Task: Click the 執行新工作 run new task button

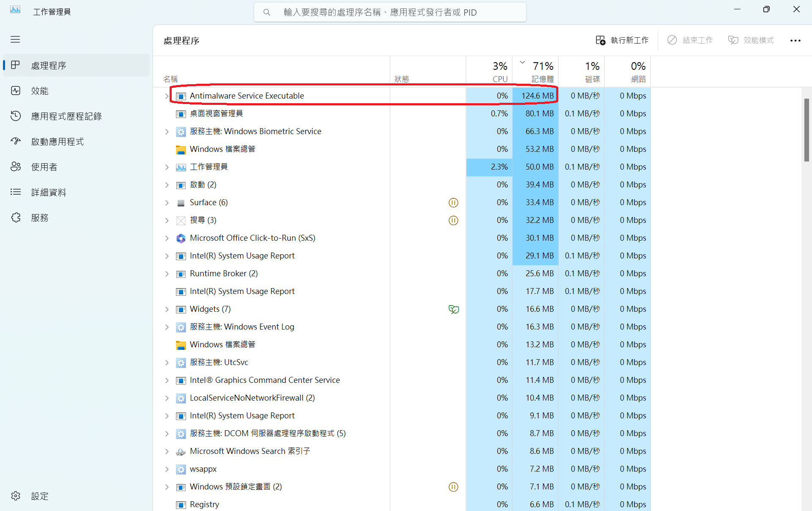Action: 622,40
